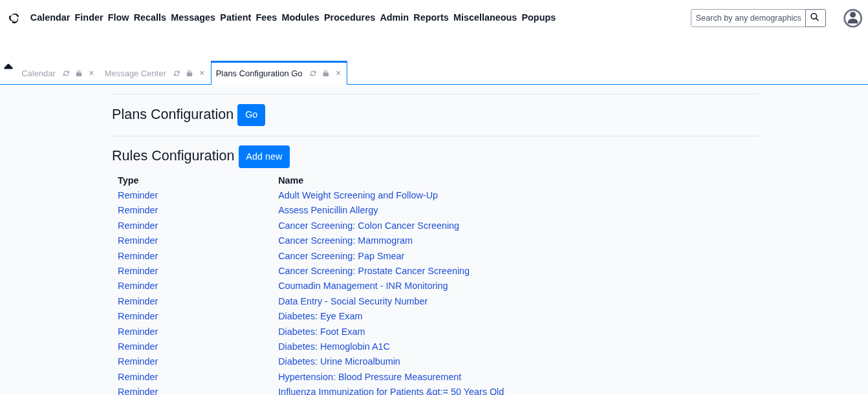
Task: Refresh the Message Center tab
Action: point(177,74)
